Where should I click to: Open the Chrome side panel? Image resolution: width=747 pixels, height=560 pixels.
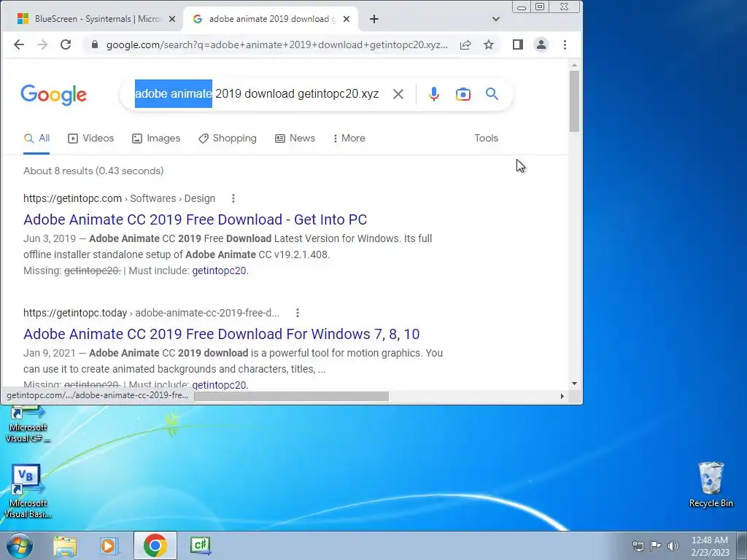(x=518, y=44)
